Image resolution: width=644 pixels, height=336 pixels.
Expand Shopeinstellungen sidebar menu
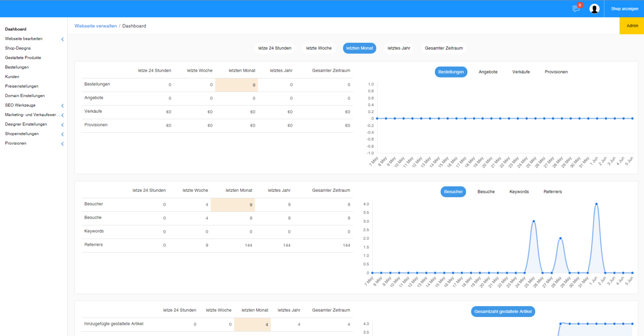point(62,134)
